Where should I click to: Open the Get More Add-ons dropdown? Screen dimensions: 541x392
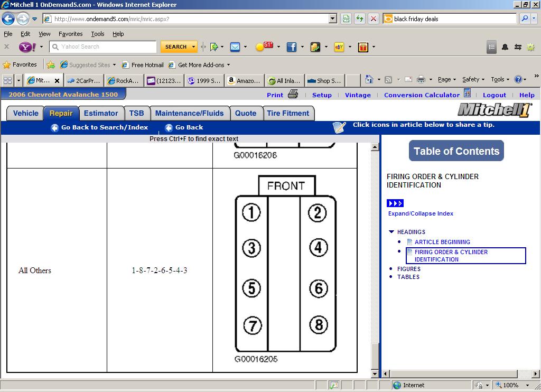coord(228,65)
